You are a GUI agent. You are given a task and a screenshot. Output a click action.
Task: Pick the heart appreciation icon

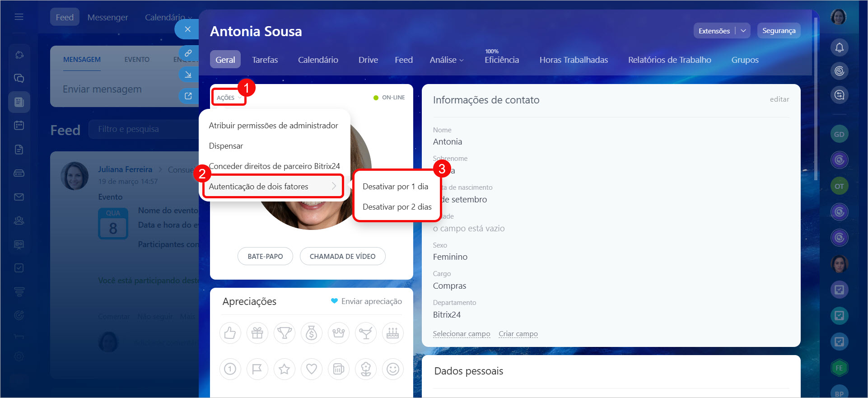point(311,369)
